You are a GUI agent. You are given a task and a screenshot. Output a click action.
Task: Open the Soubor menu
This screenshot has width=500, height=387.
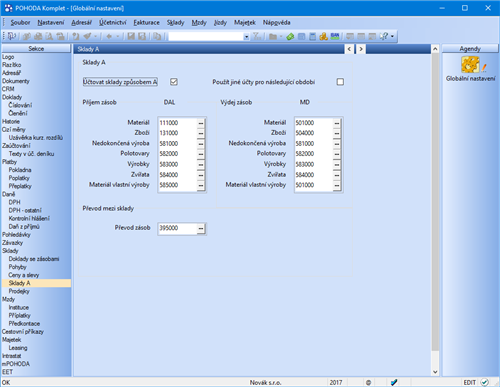[20, 22]
